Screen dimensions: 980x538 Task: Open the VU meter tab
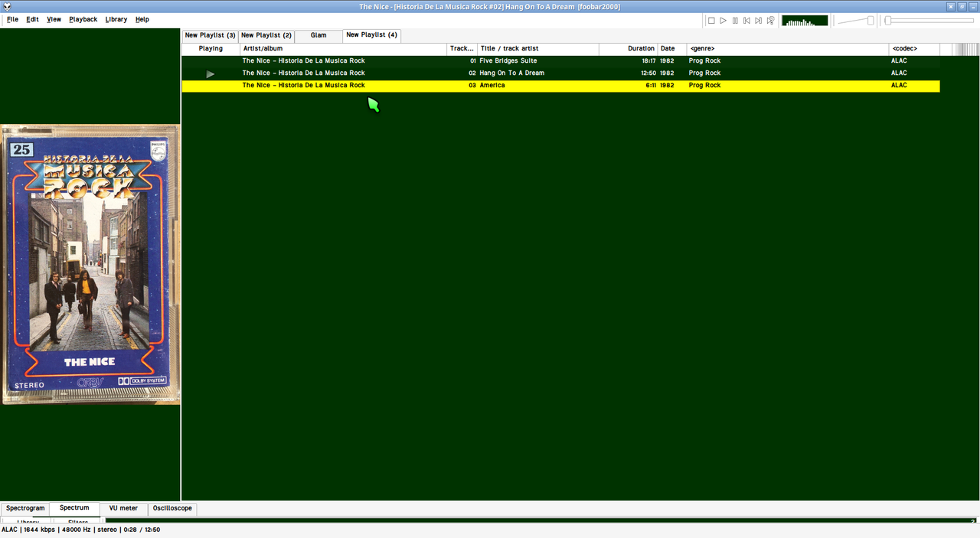coord(123,508)
